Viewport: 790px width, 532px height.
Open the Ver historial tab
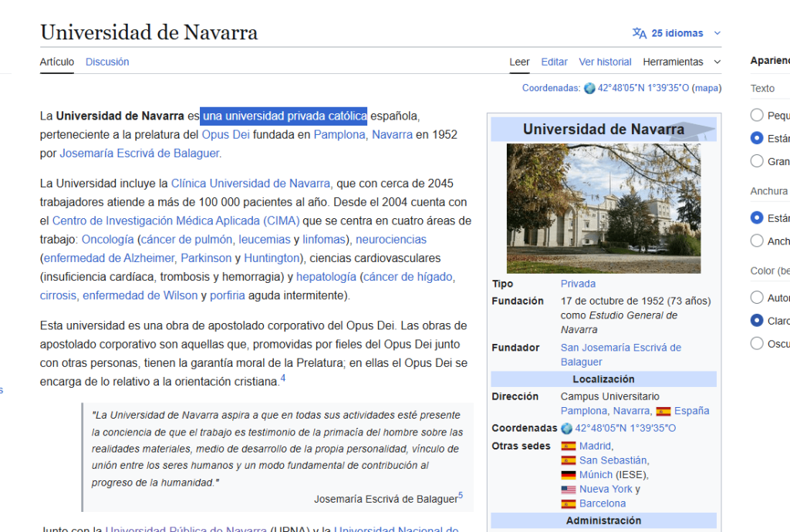point(605,62)
